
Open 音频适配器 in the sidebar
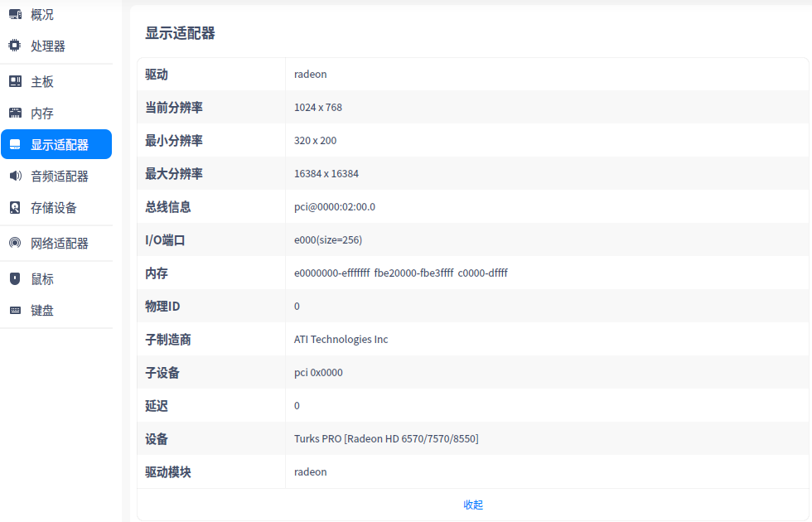point(56,176)
